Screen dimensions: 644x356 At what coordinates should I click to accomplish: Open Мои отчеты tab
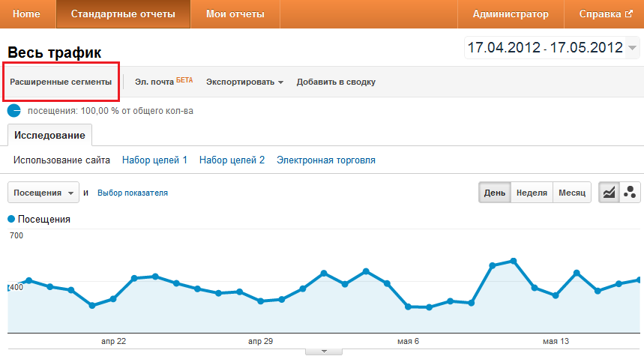pos(235,14)
